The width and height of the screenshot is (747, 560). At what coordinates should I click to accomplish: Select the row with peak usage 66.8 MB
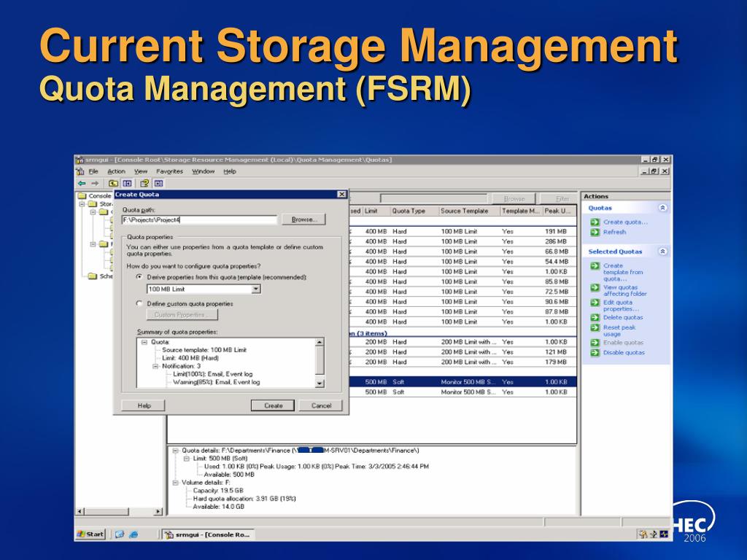pyautogui.click(x=462, y=252)
